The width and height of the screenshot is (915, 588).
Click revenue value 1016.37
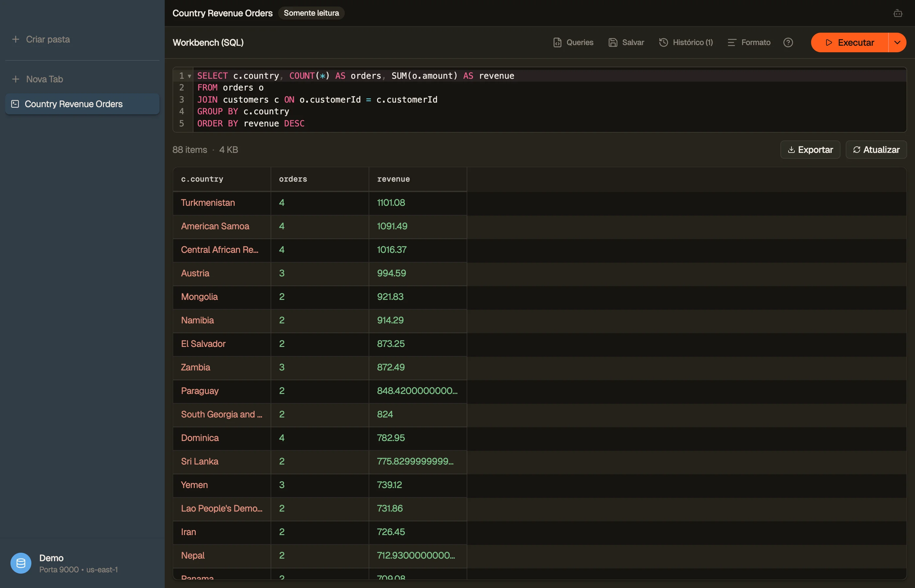[392, 250]
